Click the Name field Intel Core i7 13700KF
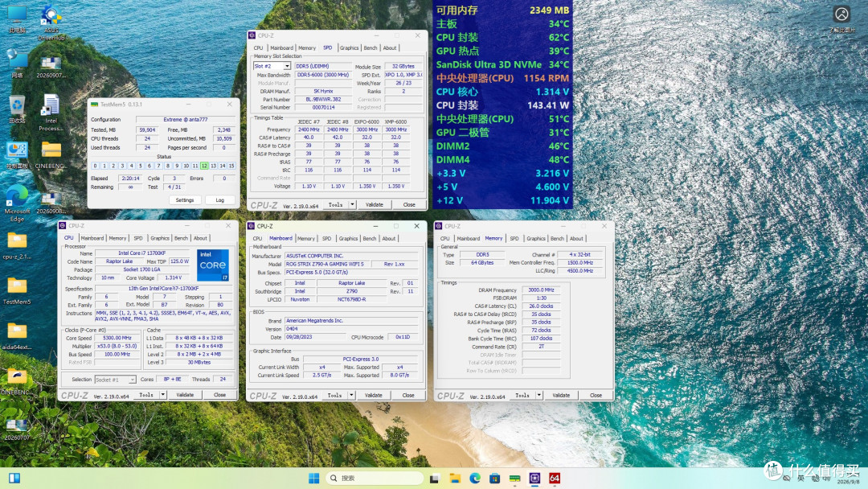The width and height of the screenshot is (868, 489). [x=141, y=253]
